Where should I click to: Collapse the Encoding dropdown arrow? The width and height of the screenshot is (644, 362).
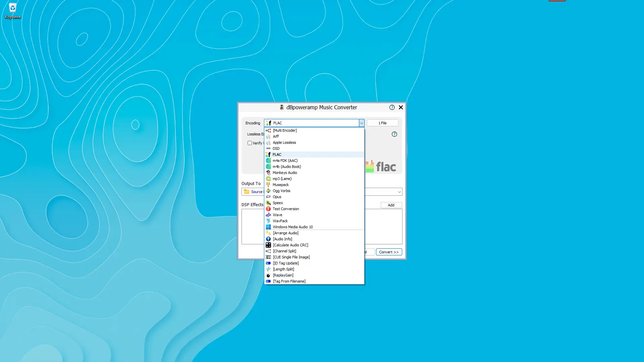click(361, 123)
